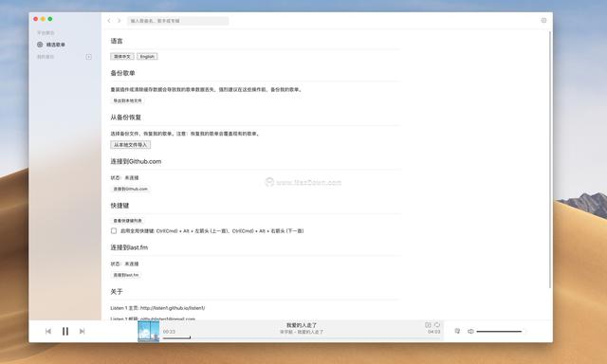
Task: Open the settings icon in the top-right corner
Action: [x=543, y=21]
